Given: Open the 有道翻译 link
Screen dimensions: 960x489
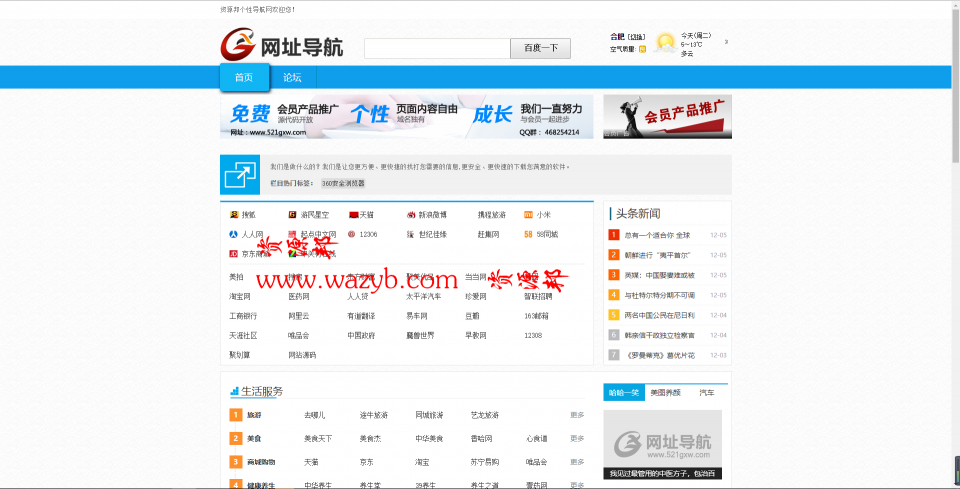Looking at the screenshot, I should click(361, 316).
